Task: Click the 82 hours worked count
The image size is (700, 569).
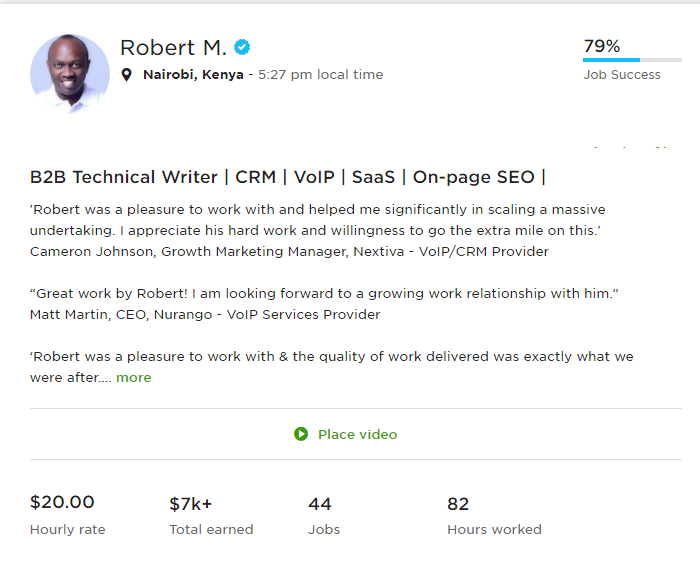Action: tap(458, 504)
